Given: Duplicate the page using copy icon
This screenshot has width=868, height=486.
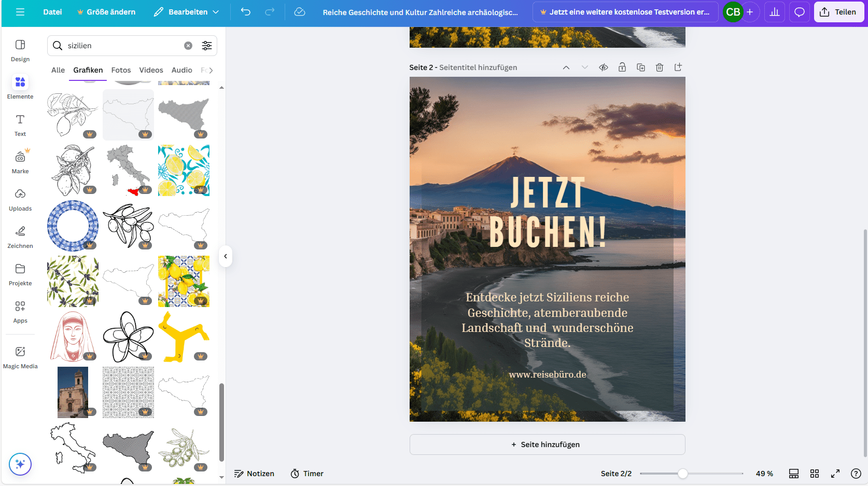Looking at the screenshot, I should pos(641,67).
